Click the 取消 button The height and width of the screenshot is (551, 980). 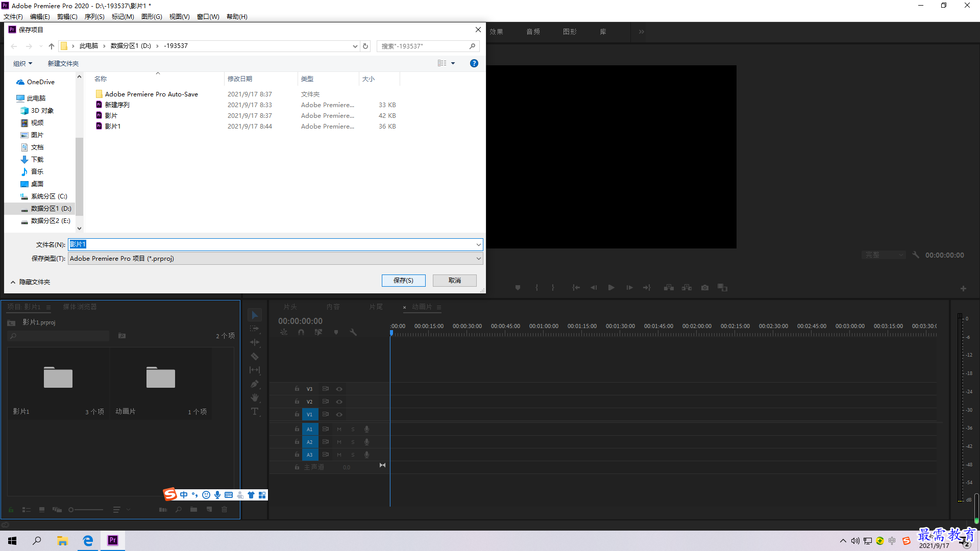click(x=455, y=281)
